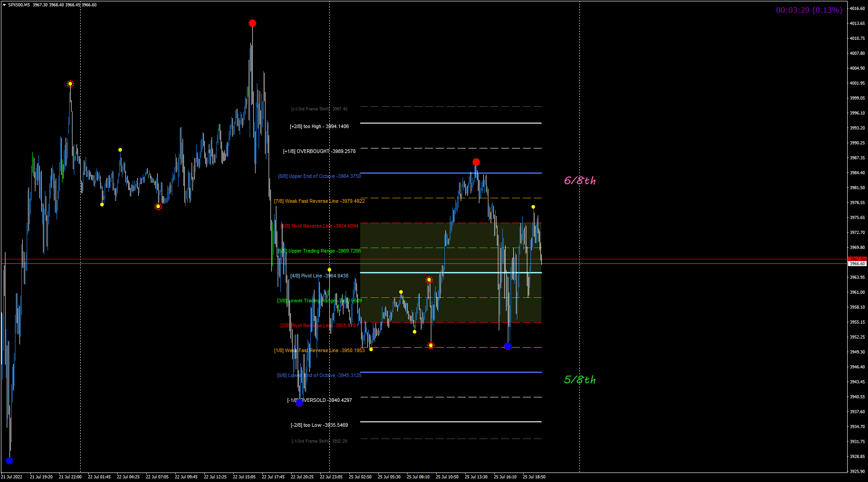Select the [4/8] Pivot Line label
This screenshot has width=868, height=482.
319,276
